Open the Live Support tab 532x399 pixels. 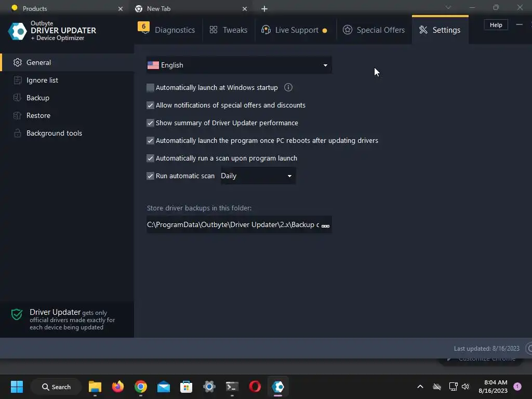(x=295, y=30)
